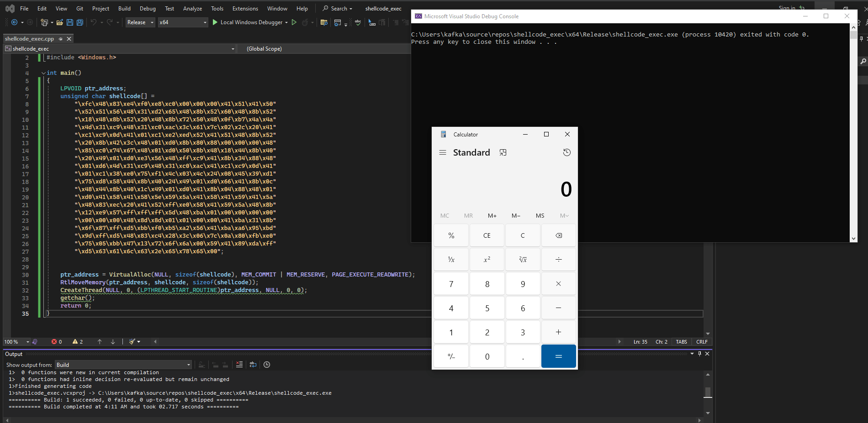Click the Find in Files folder icon
The width and height of the screenshot is (868, 423).
point(324,22)
